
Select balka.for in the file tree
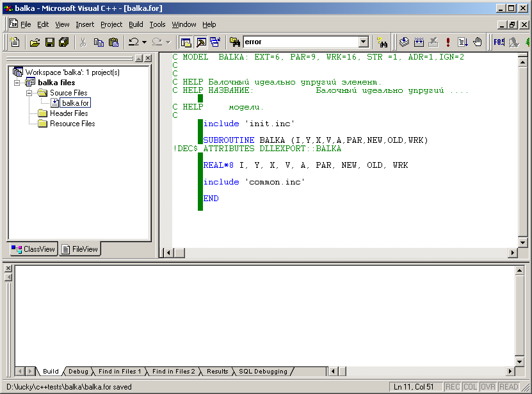pyautogui.click(x=76, y=103)
